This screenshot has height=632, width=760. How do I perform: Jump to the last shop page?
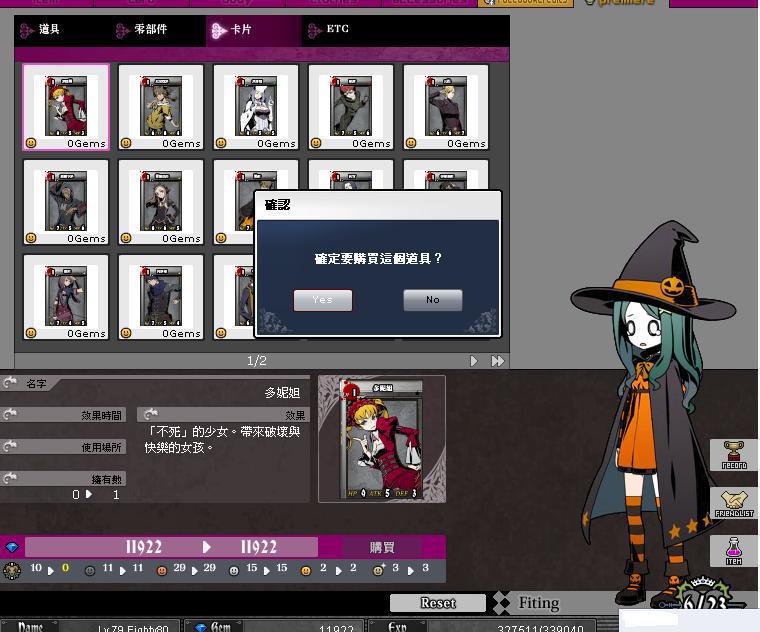498,361
